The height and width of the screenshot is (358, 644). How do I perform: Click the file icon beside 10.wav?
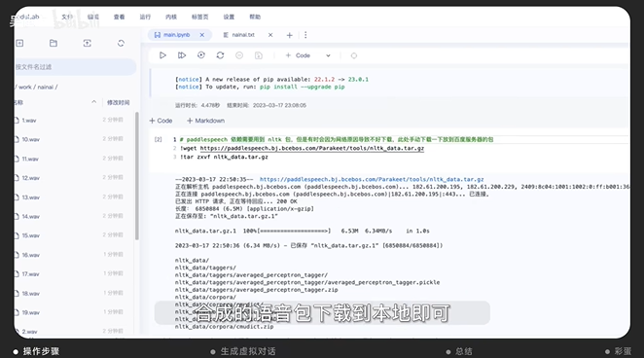click(17, 139)
